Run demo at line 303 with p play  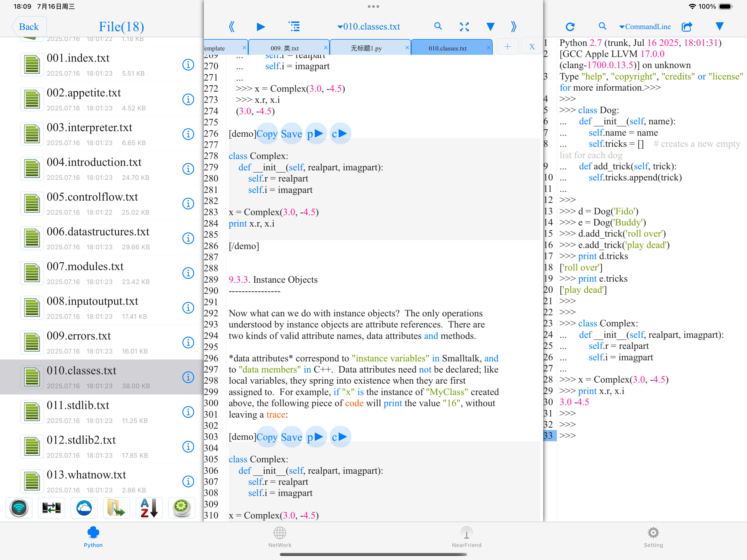tap(316, 437)
